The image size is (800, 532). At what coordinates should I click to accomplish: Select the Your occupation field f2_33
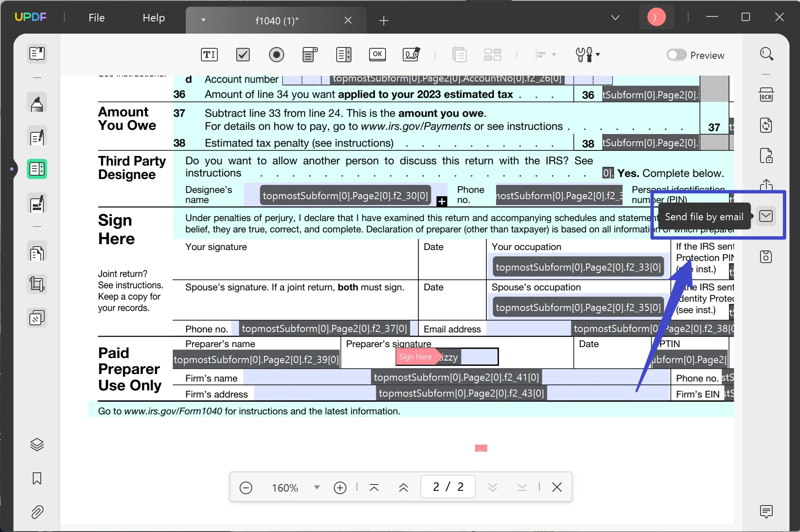(578, 267)
